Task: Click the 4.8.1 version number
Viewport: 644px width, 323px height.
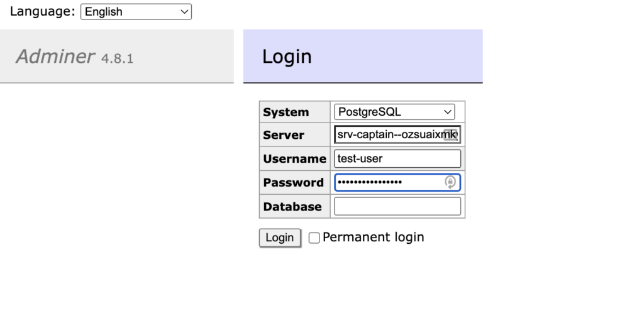Action: point(117,58)
